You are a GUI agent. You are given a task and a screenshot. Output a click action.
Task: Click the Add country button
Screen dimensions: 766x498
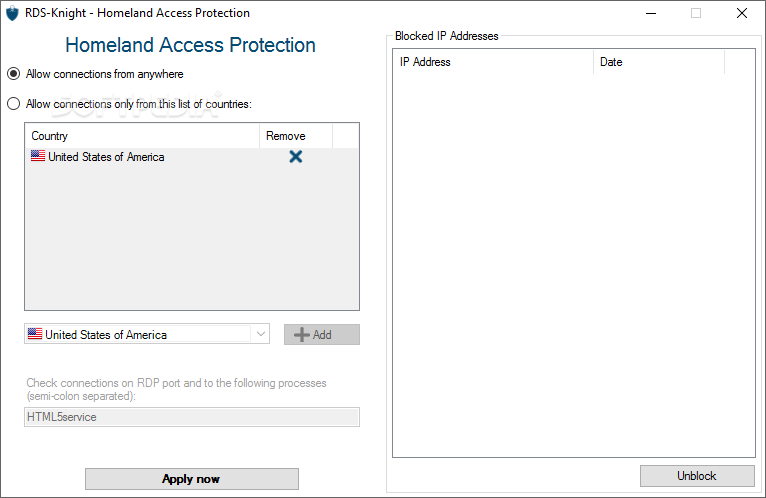[322, 335]
